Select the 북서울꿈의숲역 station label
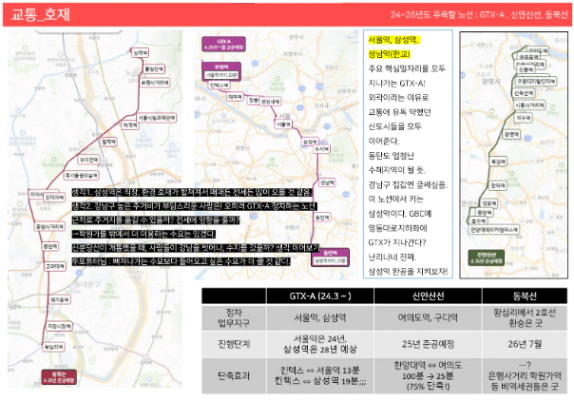Viewport: 574px width, 401px height. coord(82,175)
